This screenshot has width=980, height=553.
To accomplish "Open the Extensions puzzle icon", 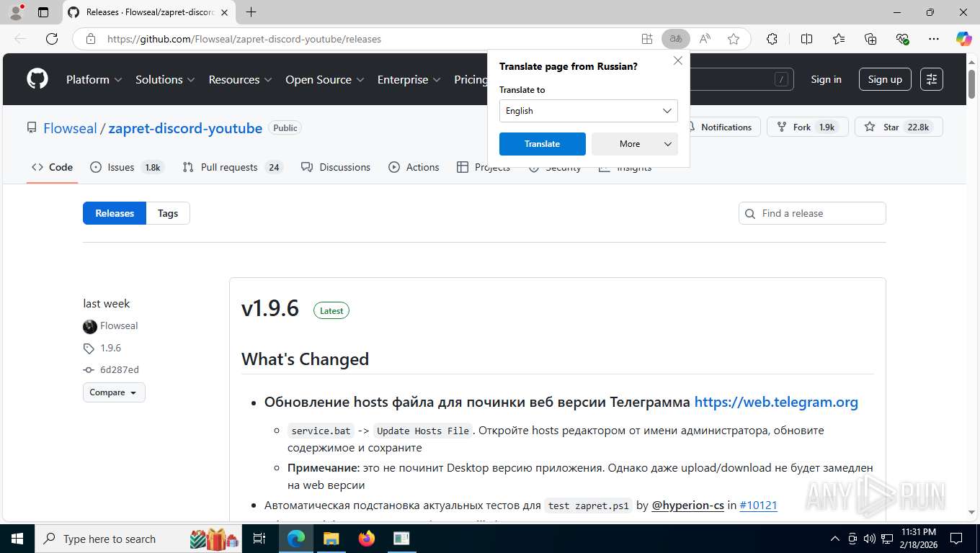I will click(x=772, y=39).
